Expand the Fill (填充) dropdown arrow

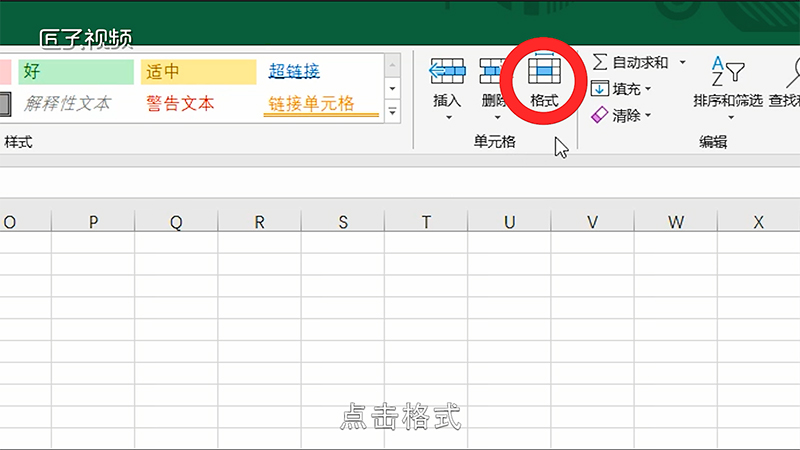(648, 89)
